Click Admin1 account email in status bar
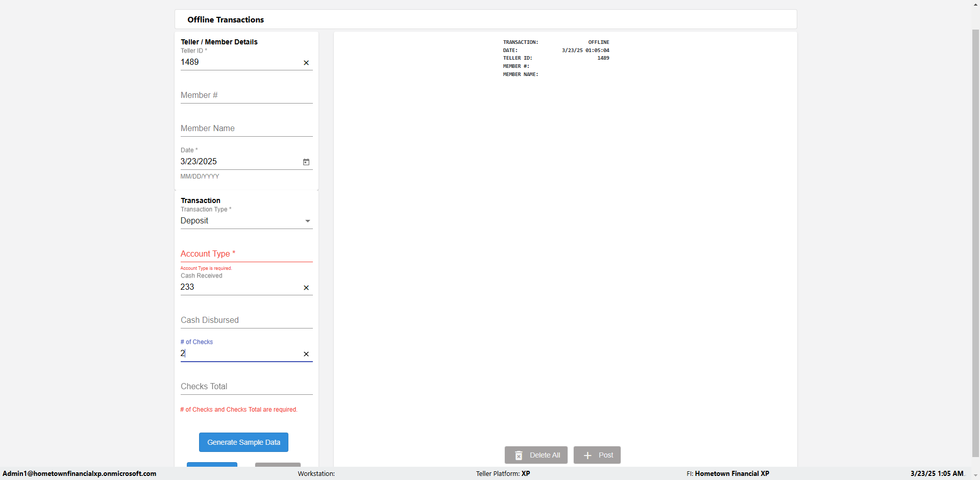Image resolution: width=980 pixels, height=480 pixels. point(80,474)
